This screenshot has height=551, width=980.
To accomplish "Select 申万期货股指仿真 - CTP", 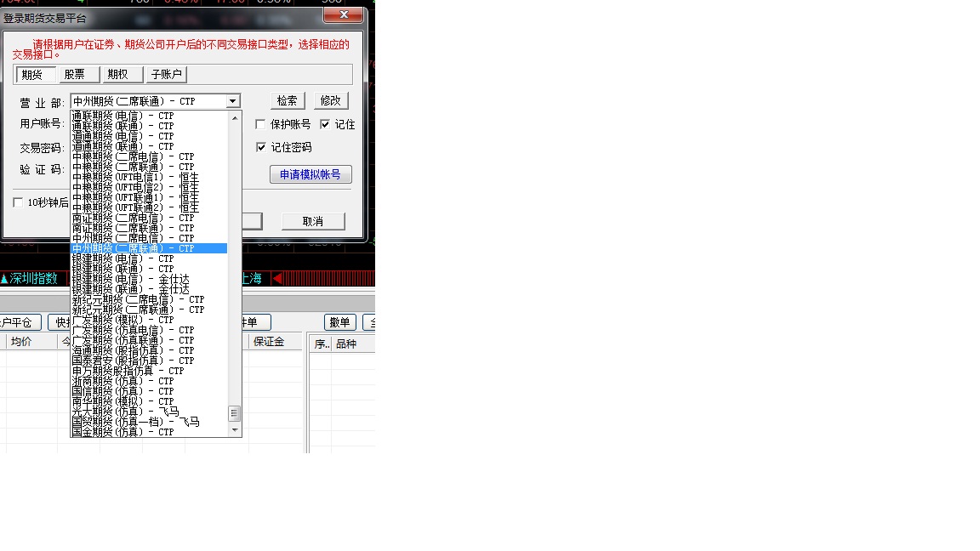I will [149, 371].
